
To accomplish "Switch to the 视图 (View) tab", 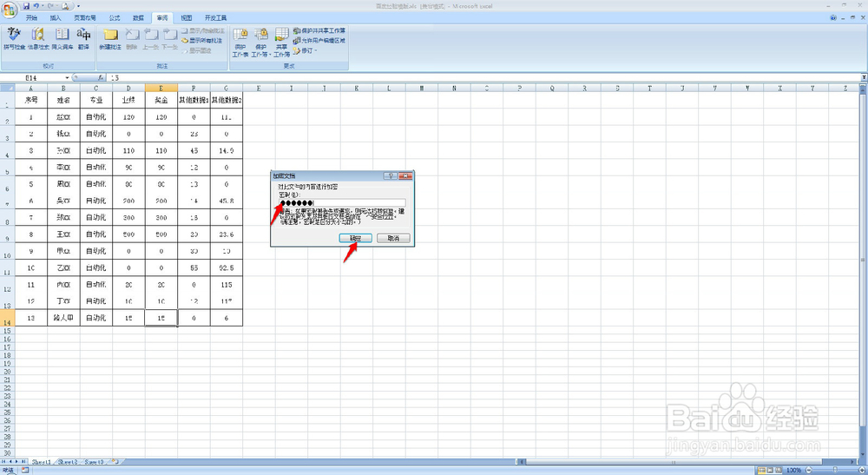I will (186, 17).
